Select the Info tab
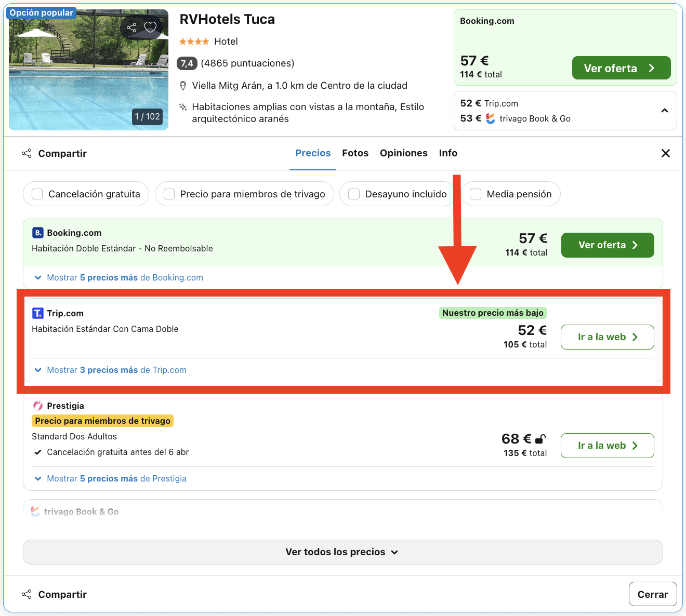 click(448, 153)
